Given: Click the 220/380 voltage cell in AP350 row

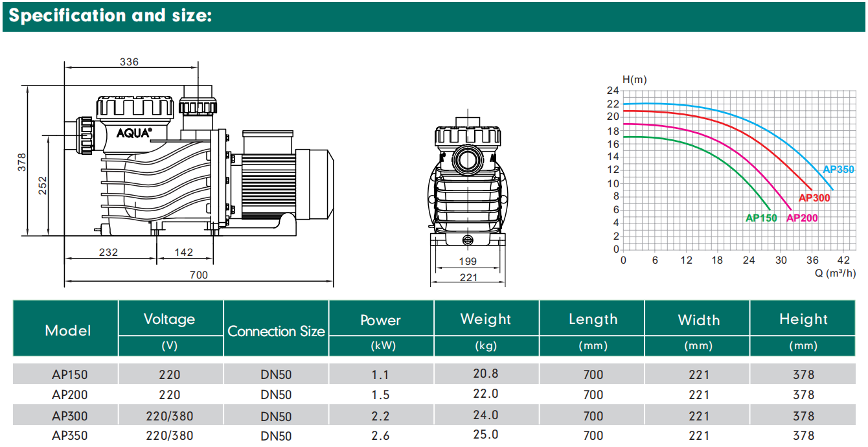Looking at the screenshot, I should point(169,436).
